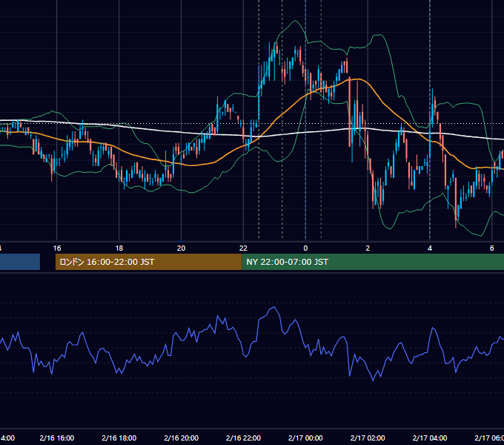Click the 16 hour label on chart axis
Screen dimensions: 504x445
tap(57, 248)
